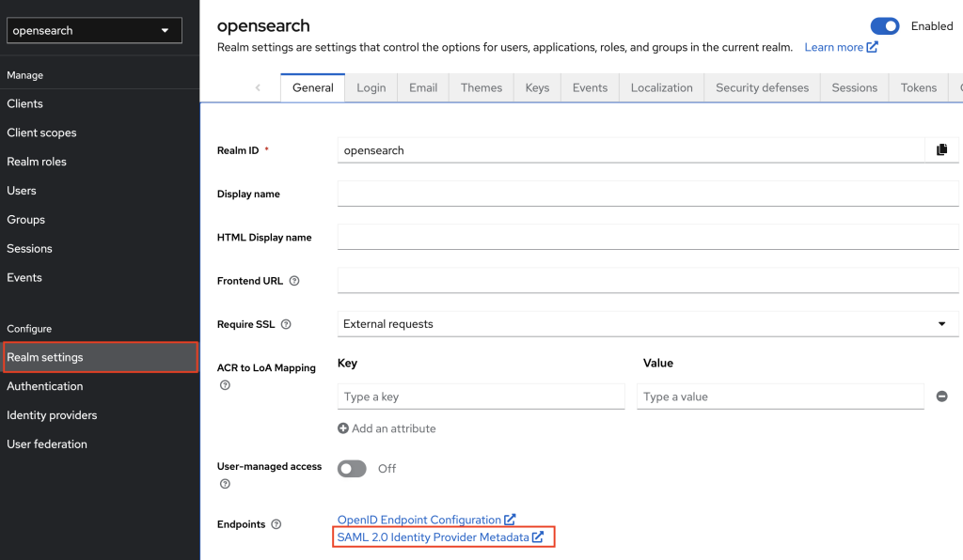963x560 pixels.
Task: Focus the Realm ID input field
Action: coord(631,150)
